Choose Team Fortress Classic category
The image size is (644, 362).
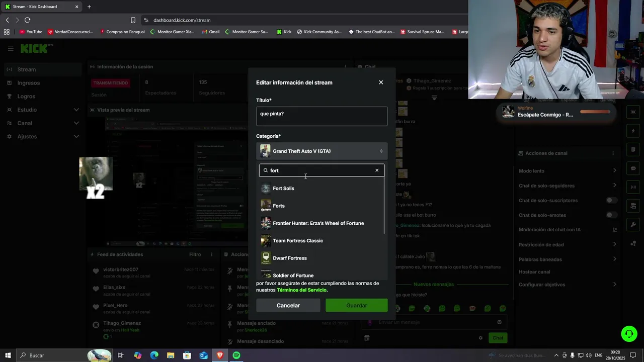[321, 241]
